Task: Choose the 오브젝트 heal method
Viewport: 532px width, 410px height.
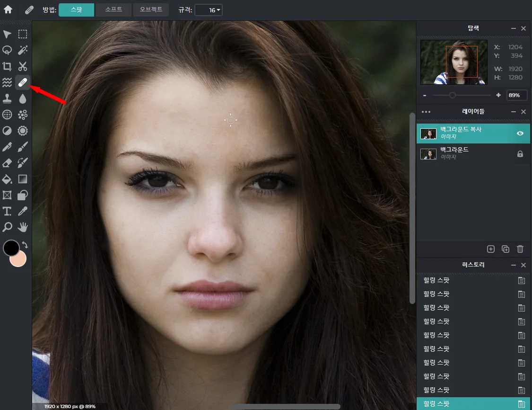Action: (x=151, y=10)
